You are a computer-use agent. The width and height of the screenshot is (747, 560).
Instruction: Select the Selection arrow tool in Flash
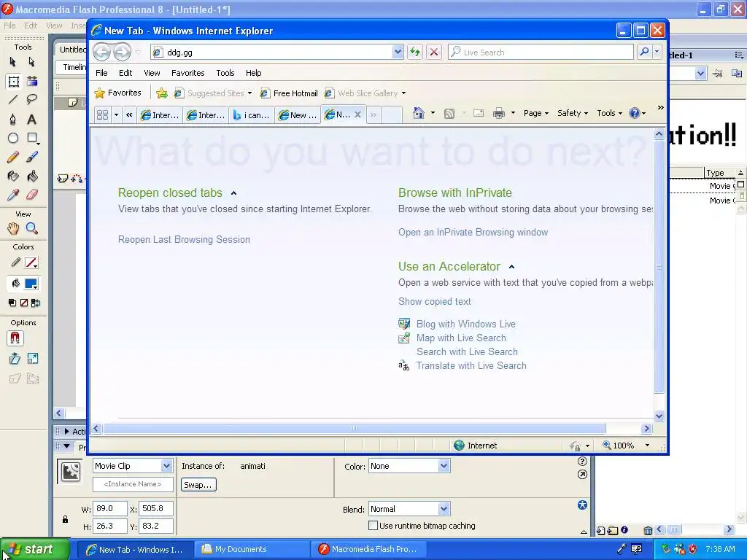point(13,62)
